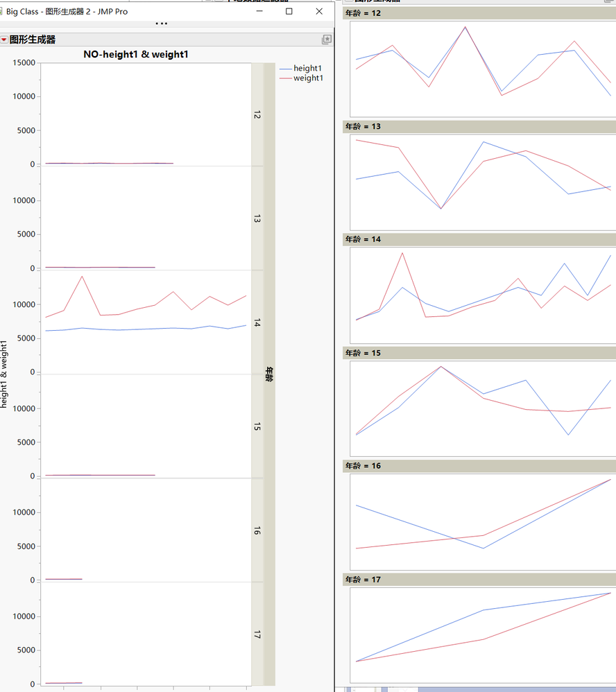This screenshot has width=616, height=692.
Task: Click the 14 group label strip
Action: pos(257,322)
